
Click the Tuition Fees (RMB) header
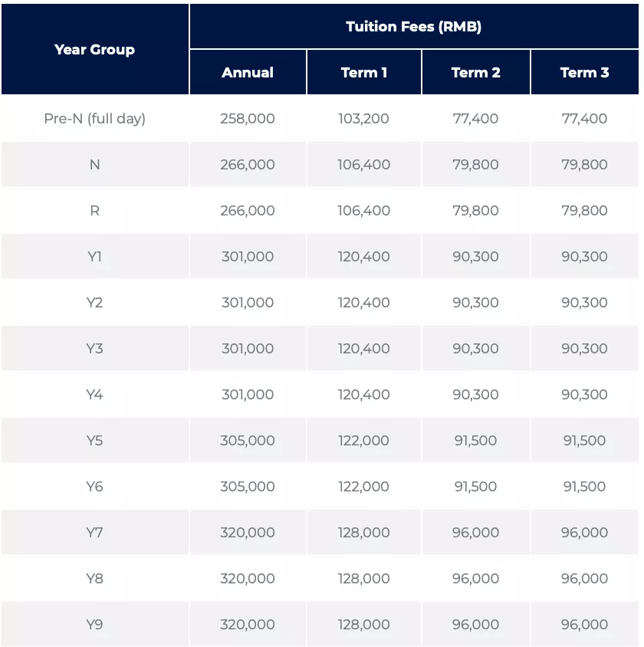click(413, 27)
